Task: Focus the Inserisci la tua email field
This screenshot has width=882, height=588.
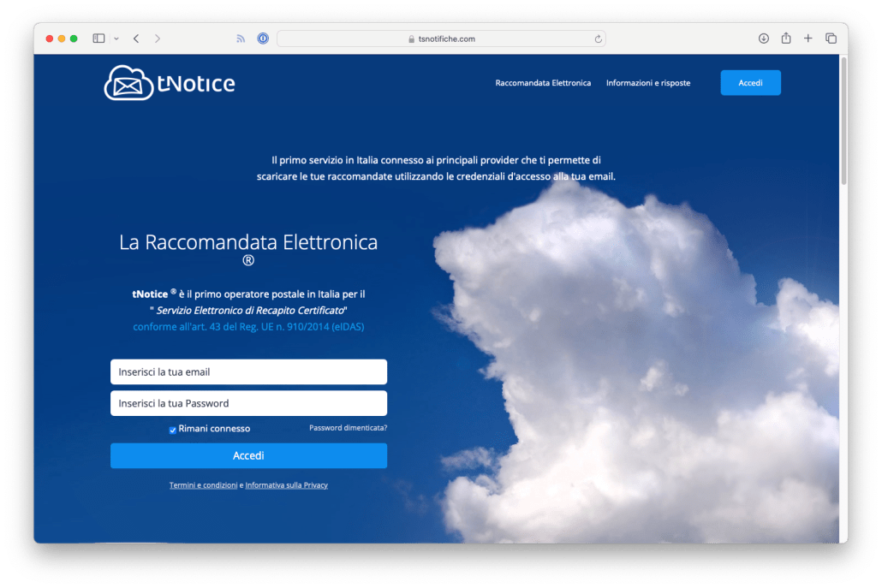Action: tap(248, 371)
